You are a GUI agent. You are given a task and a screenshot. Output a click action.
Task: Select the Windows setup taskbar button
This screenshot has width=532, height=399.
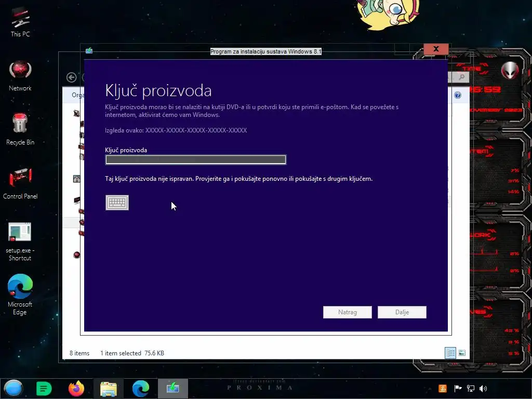coord(172,389)
